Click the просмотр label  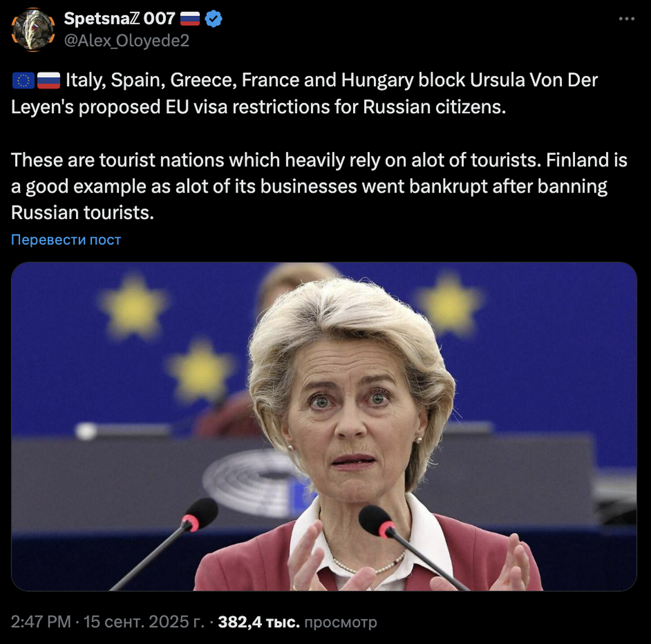tap(340, 622)
